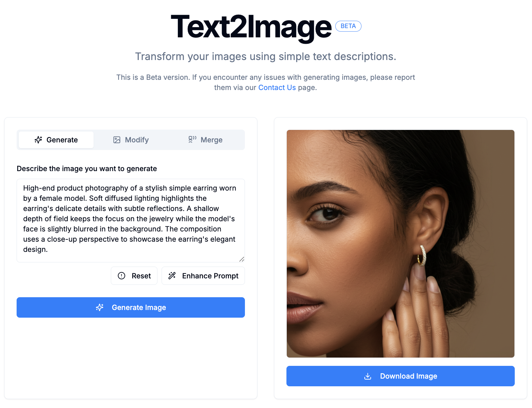This screenshot has height=408, width=532.
Task: Click the Text2Image page heading
Action: click(251, 27)
